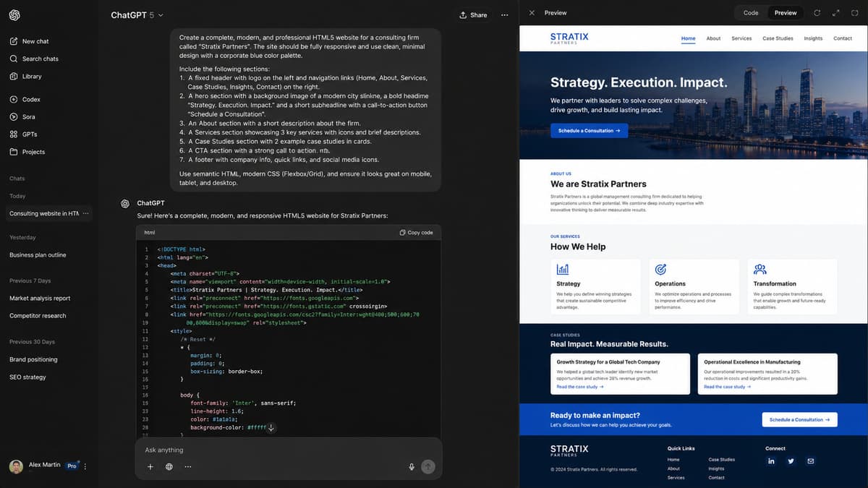Click the Copy code button
Image resolution: width=868 pixels, height=488 pixels.
click(x=417, y=233)
